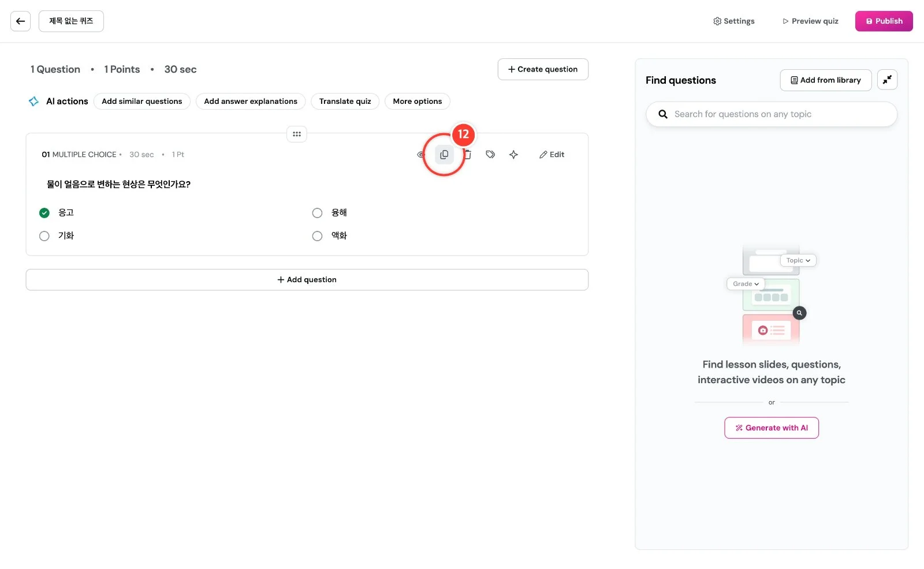Image resolution: width=924 pixels, height=569 pixels.
Task: Open the AI sparkle icon on question 01
Action: tap(513, 155)
